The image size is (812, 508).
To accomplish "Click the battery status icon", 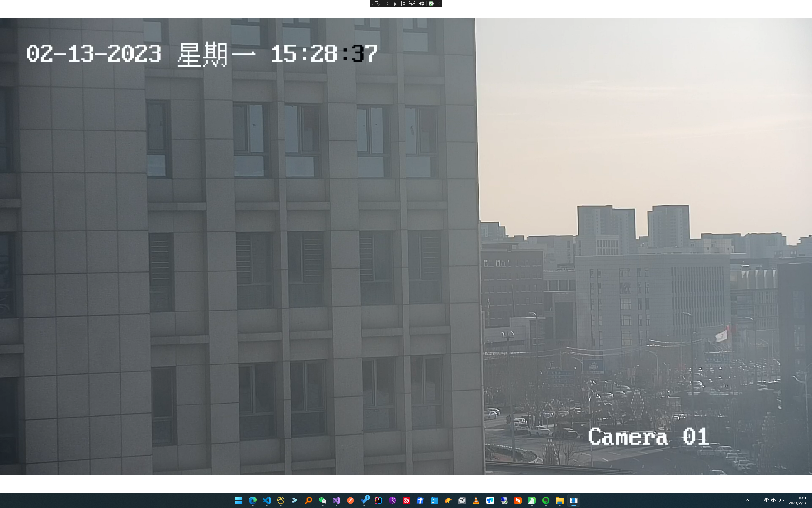I will (782, 501).
